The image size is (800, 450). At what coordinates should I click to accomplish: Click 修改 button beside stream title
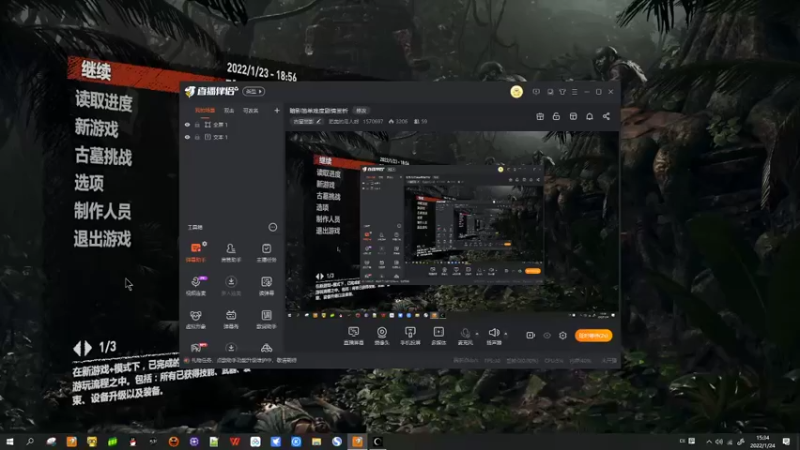coord(361,110)
